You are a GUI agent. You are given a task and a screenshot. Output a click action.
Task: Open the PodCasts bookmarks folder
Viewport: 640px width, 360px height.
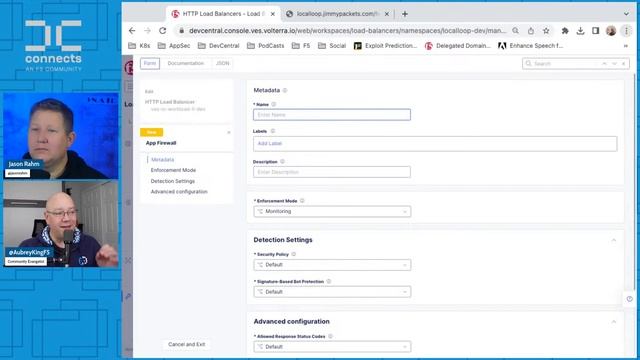(x=266, y=46)
